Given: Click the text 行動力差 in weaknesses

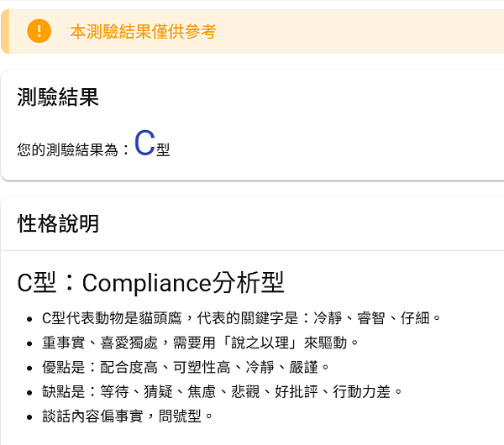Looking at the screenshot, I should pos(361,391).
